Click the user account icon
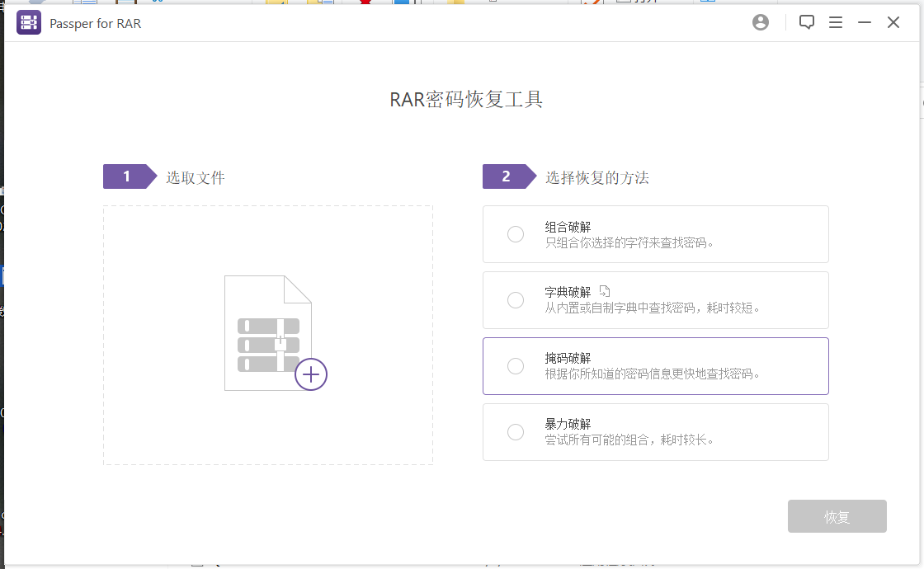 760,22
